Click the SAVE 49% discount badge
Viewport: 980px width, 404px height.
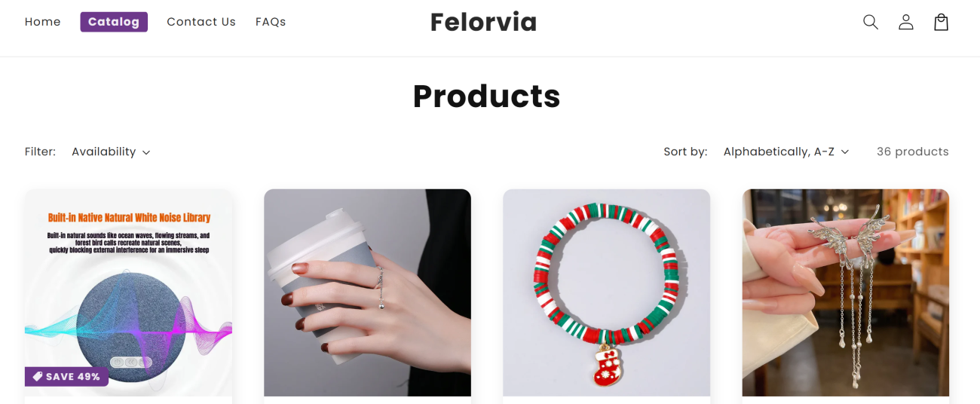(x=66, y=376)
